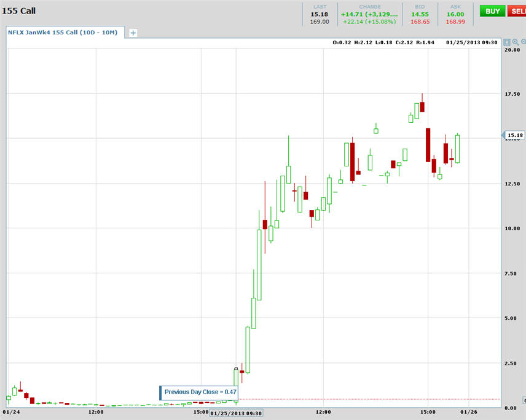
Task: Click the 15.18 current price marker on axis
Action: click(513, 136)
